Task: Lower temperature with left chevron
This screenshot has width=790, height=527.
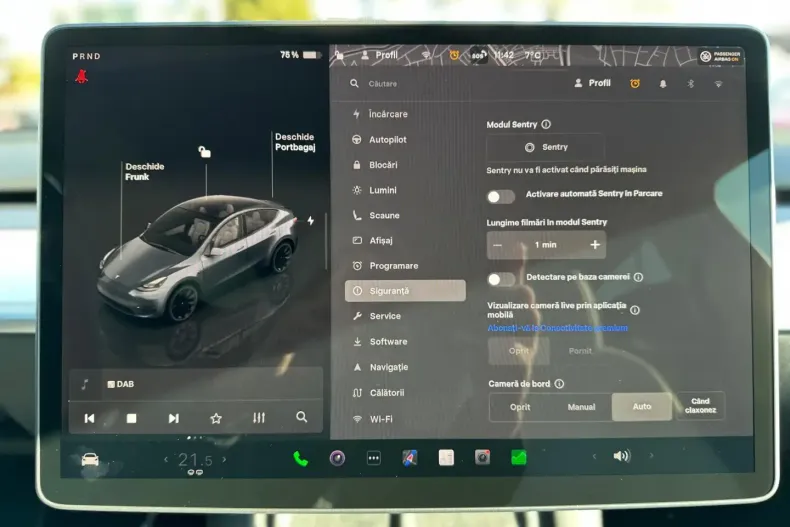Action: coord(166,459)
